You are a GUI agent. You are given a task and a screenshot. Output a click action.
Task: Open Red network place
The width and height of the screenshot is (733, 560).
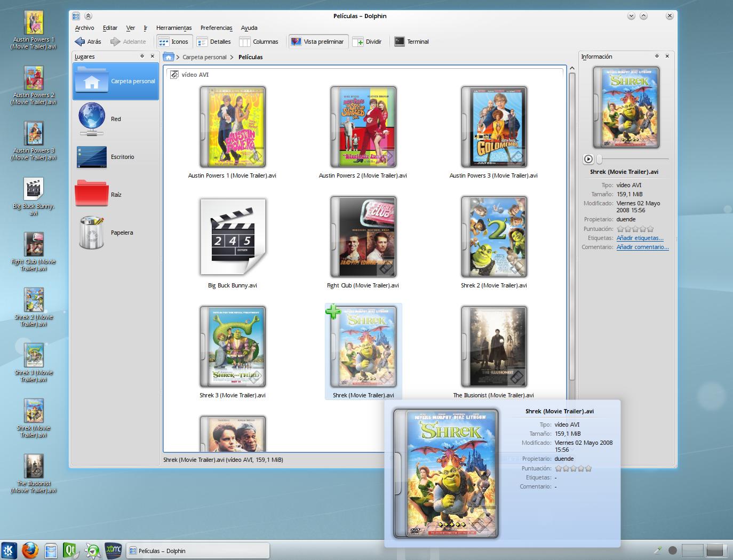point(116,119)
